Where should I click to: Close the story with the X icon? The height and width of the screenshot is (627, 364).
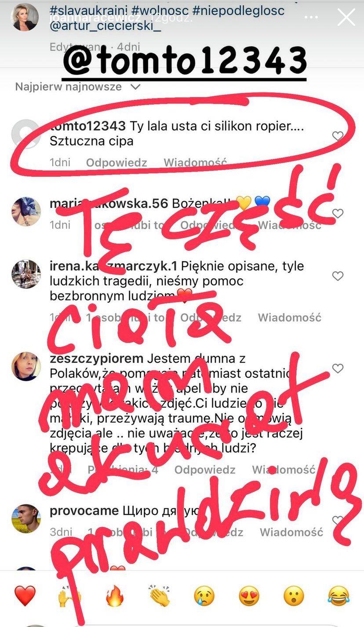tap(346, 18)
